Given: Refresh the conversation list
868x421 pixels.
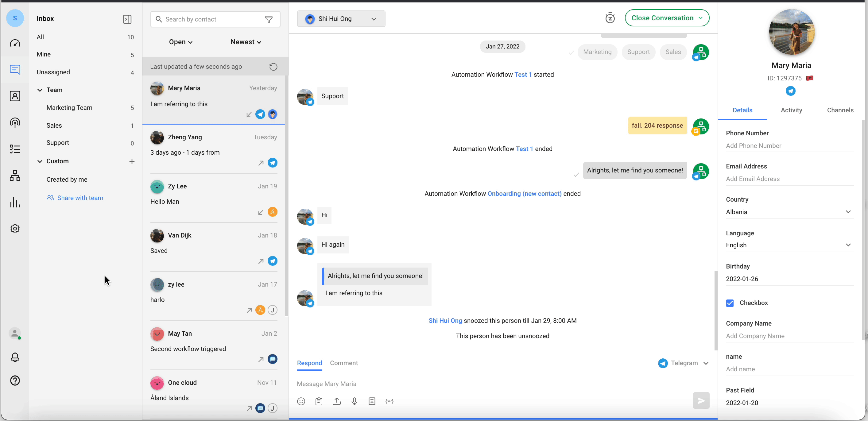Looking at the screenshot, I should 273,66.
